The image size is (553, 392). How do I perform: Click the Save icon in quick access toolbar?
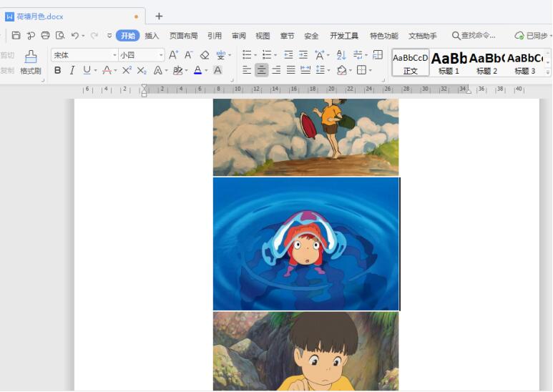[x=16, y=36]
